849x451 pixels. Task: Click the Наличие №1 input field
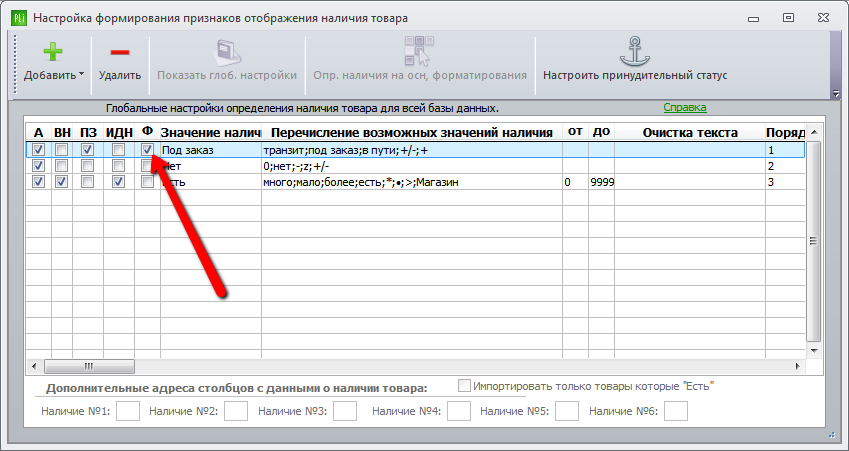coord(128,411)
